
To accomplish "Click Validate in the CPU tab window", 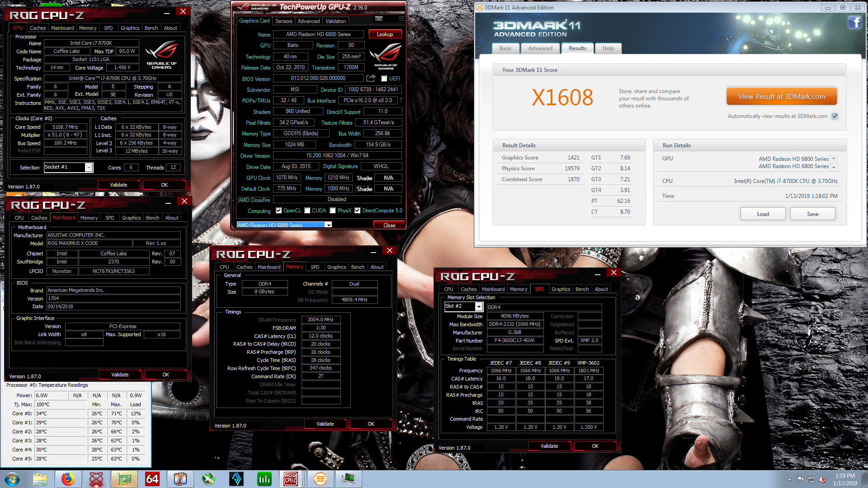I will click(119, 185).
